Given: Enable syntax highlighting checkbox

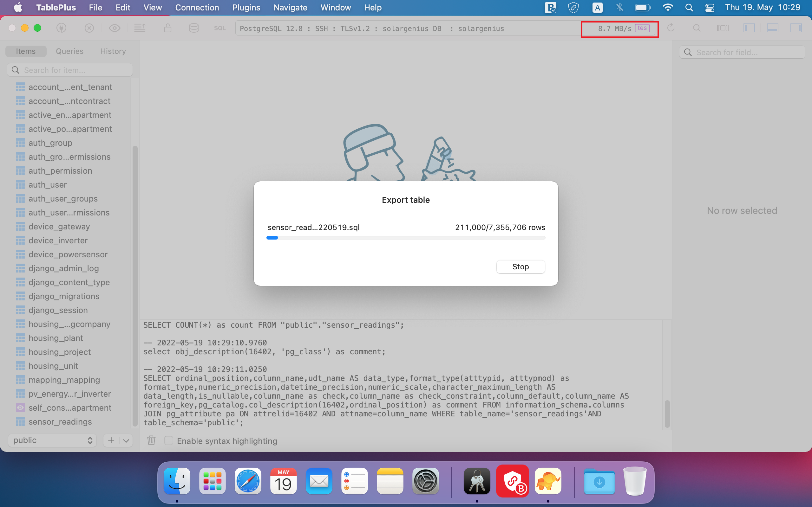Looking at the screenshot, I should click(169, 440).
